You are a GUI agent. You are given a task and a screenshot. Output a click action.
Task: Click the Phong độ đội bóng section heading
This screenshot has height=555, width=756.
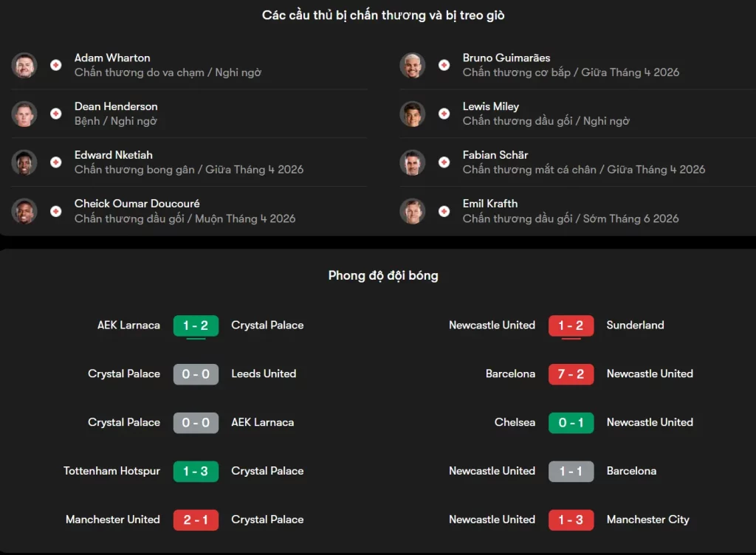(383, 275)
